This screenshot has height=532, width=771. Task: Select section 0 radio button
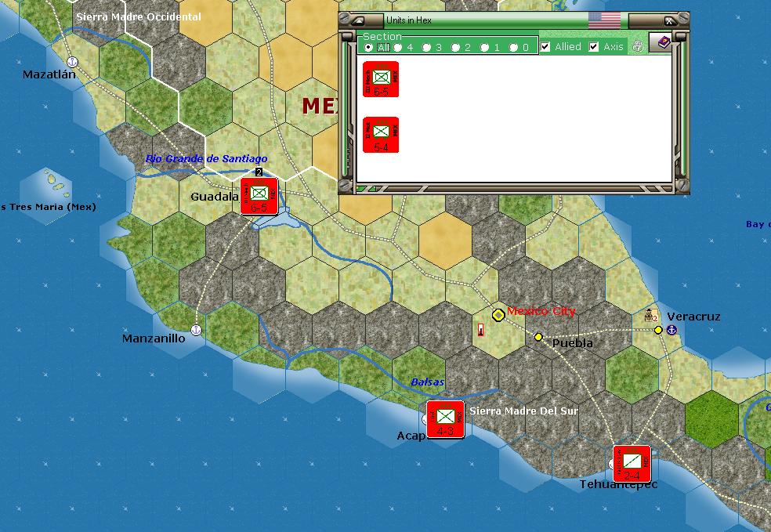click(513, 47)
